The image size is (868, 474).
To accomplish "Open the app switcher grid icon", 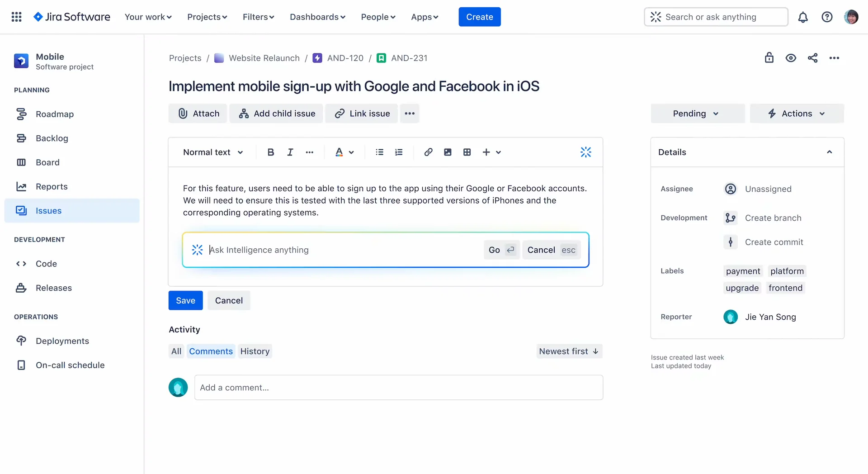I will [x=16, y=17].
